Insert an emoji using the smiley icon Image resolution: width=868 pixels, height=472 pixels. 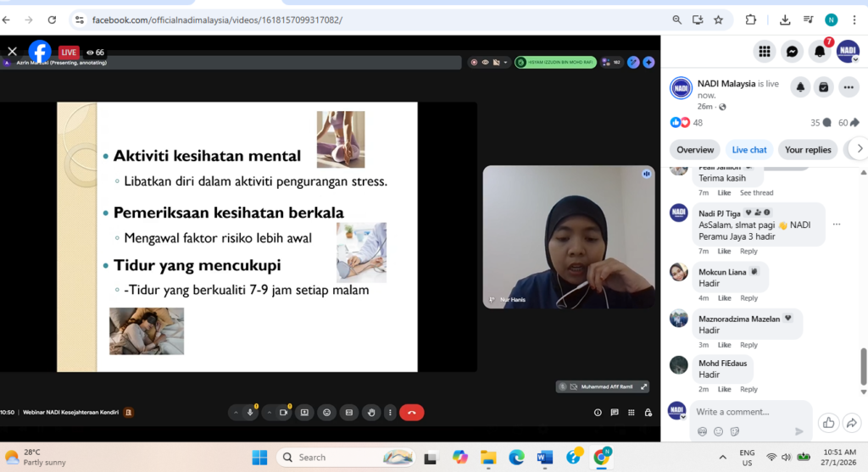[x=718, y=431]
